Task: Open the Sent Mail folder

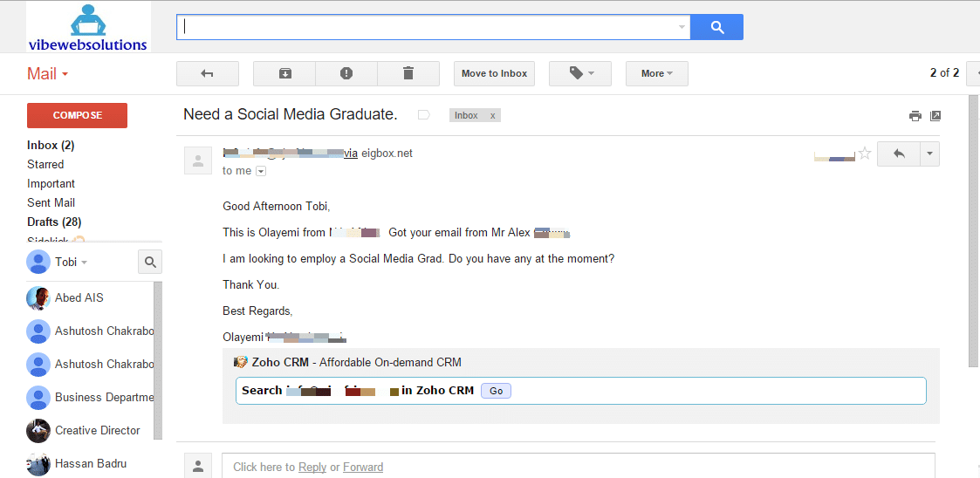Action: (x=51, y=202)
